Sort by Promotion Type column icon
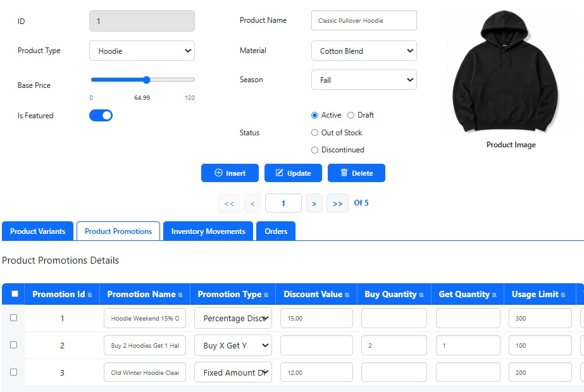 click(266, 295)
